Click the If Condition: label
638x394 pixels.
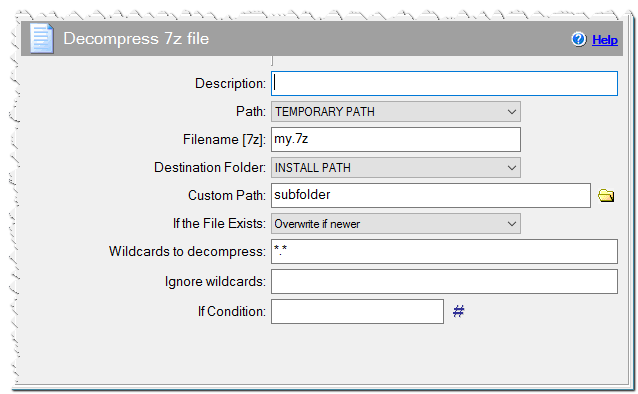tap(232, 312)
